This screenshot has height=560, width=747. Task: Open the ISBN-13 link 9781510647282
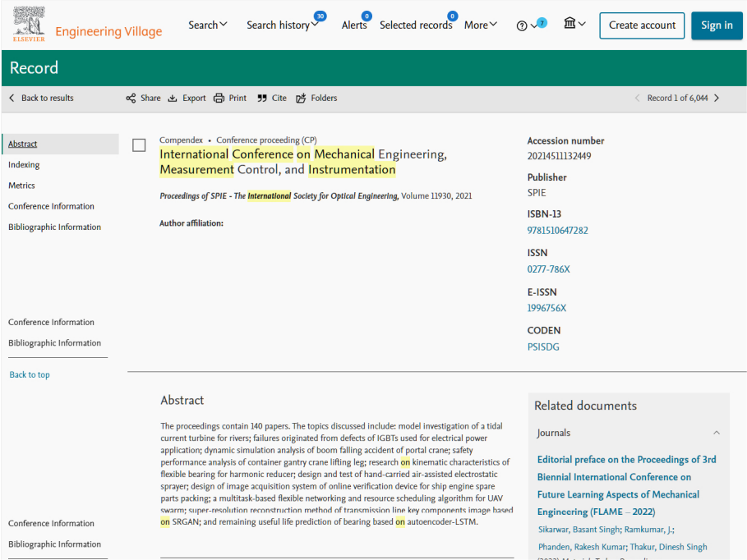tap(557, 231)
